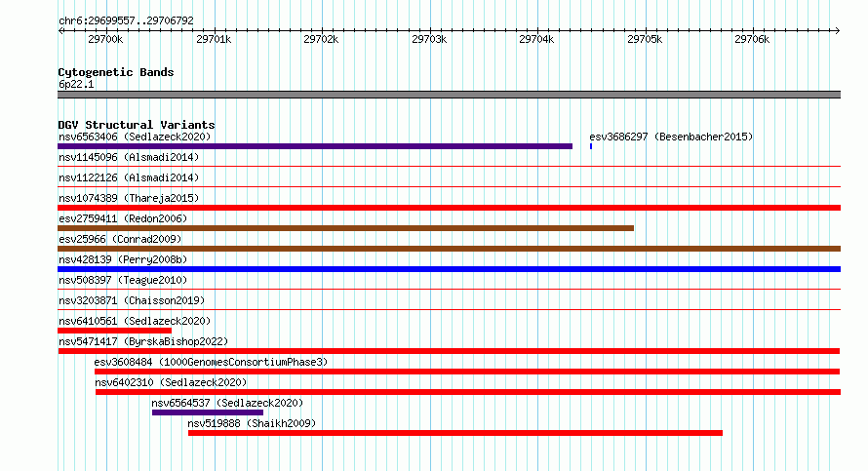The height and width of the screenshot is (471, 868).
Task: Open nsv1145096 (Alsmadi2014) variant label
Action: 129,157
